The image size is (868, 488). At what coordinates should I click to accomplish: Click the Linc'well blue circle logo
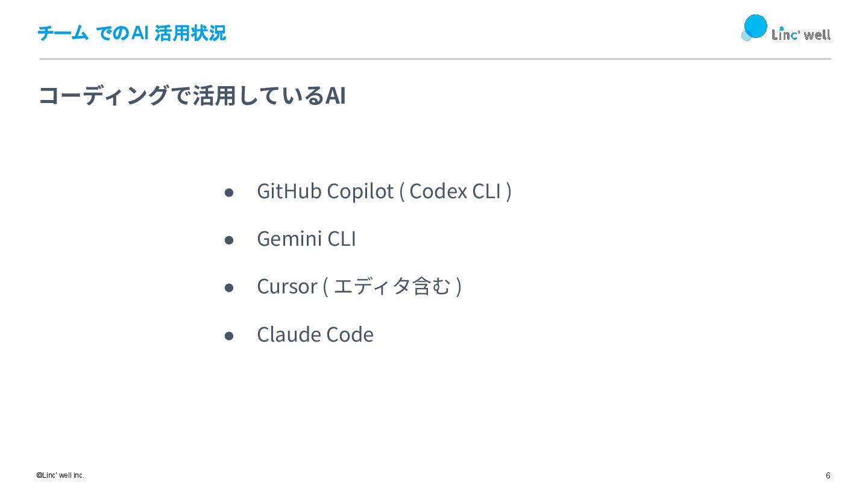[x=755, y=26]
